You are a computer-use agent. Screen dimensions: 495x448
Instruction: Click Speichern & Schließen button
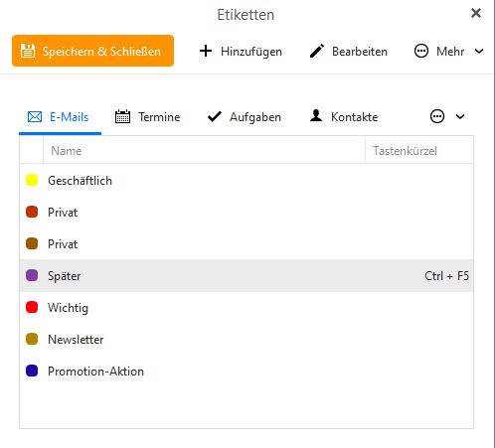(x=92, y=51)
